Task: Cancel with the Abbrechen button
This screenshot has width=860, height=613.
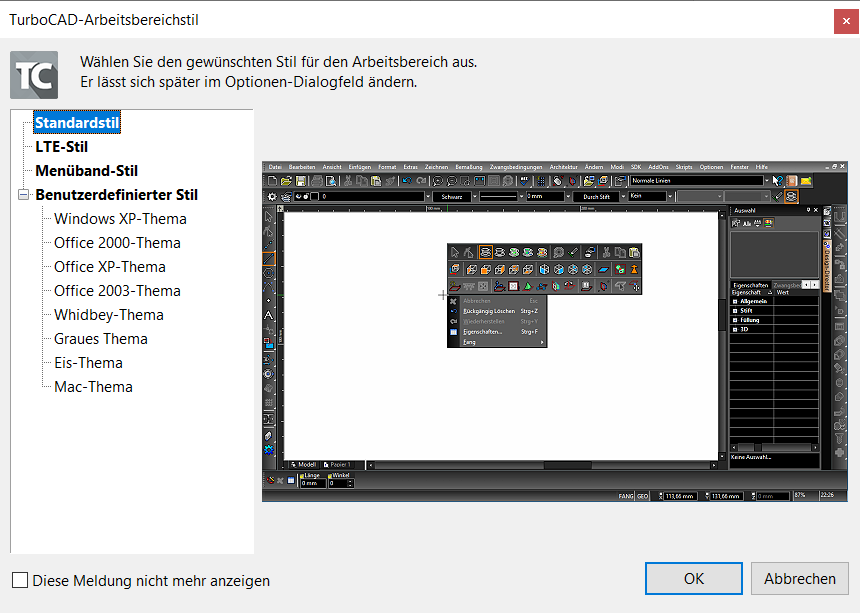Action: (800, 578)
